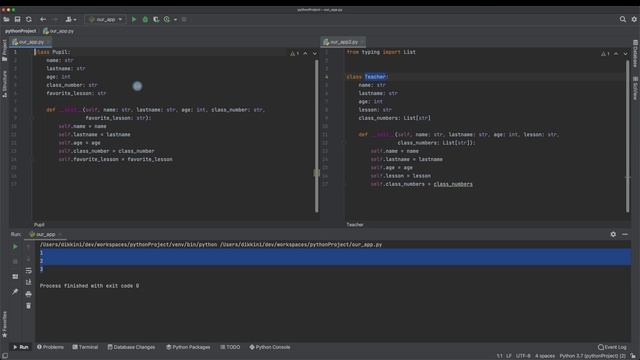
Task: Click the warning indicator in right editor
Action: [605, 53]
